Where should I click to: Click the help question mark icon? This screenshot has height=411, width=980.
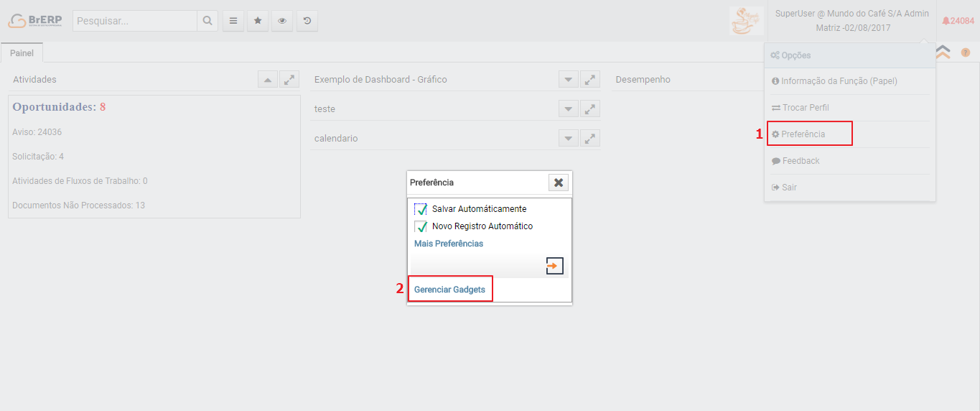click(x=965, y=52)
